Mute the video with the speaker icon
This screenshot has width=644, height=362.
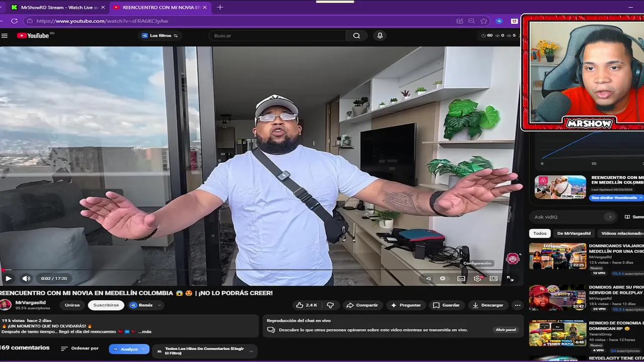[x=26, y=278]
